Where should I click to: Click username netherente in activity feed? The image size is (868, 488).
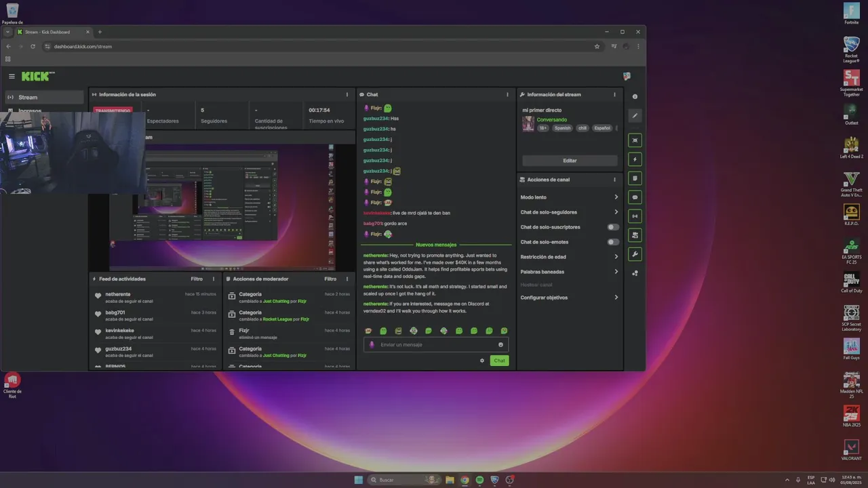pos(118,294)
